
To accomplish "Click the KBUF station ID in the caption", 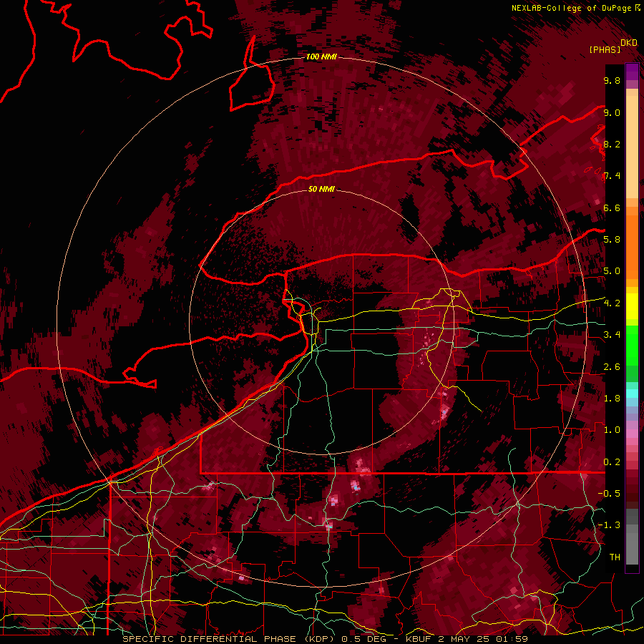I will tap(420, 639).
